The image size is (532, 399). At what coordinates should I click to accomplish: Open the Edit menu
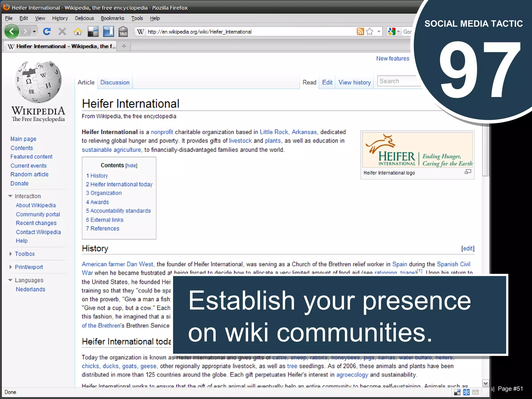click(x=24, y=18)
